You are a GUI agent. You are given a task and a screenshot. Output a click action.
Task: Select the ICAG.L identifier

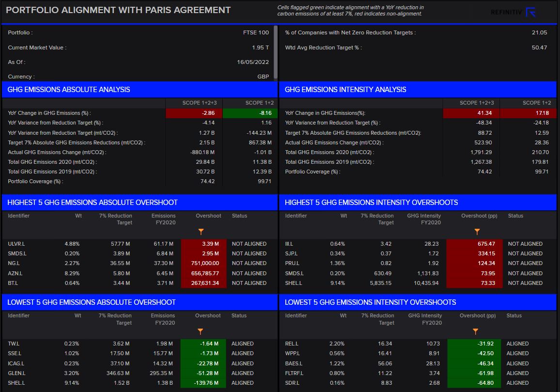tap(16, 363)
